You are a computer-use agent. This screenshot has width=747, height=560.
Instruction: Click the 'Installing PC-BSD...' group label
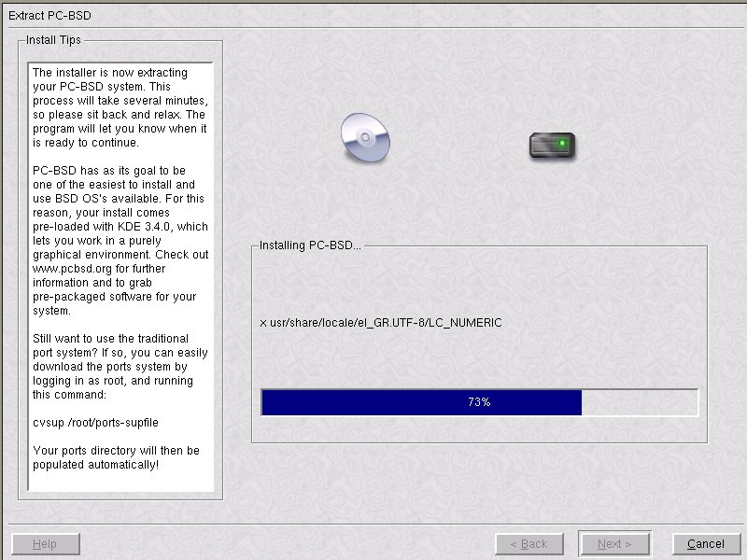[x=310, y=245]
